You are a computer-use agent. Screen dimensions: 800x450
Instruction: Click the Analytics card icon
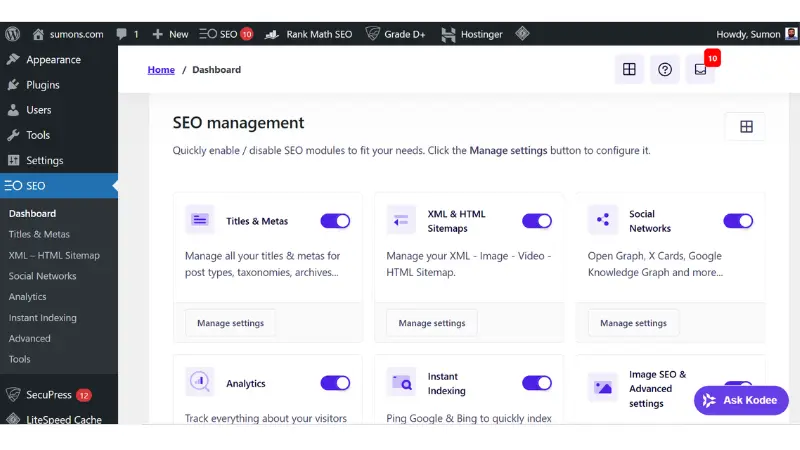point(199,382)
